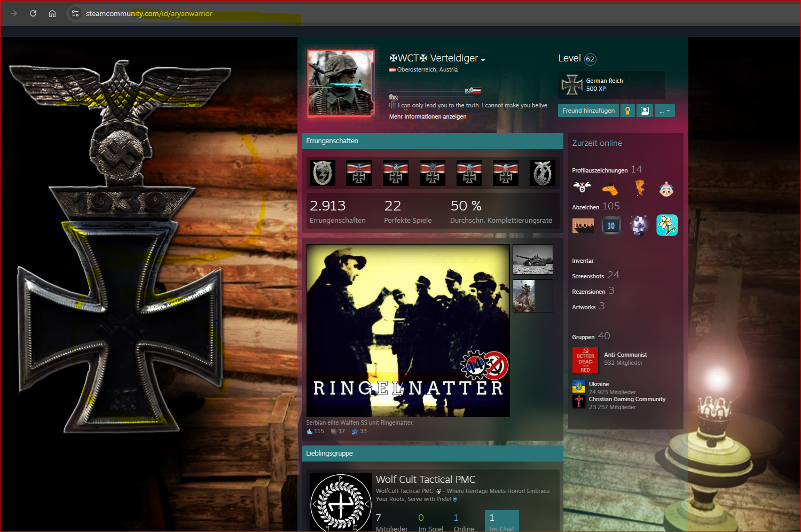This screenshot has height=532, width=801.
Task: Open the '...' more actions dropdown
Action: 664,111
